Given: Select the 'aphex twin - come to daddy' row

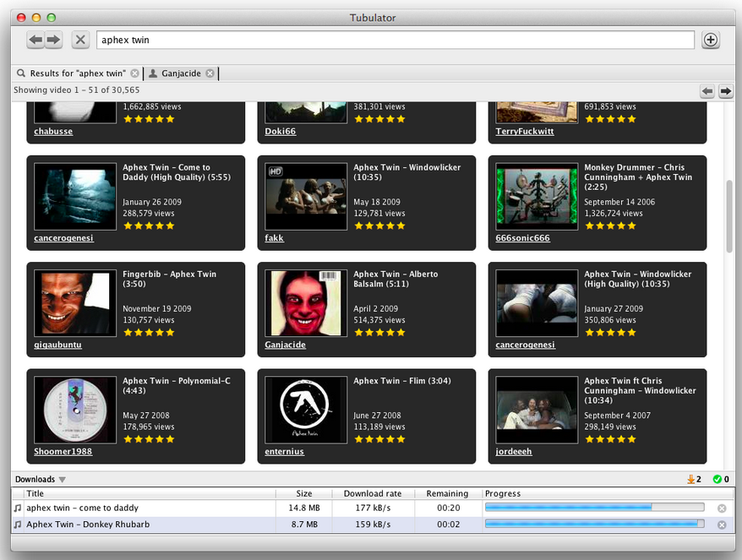Looking at the screenshot, I should pyautogui.click(x=373, y=508).
